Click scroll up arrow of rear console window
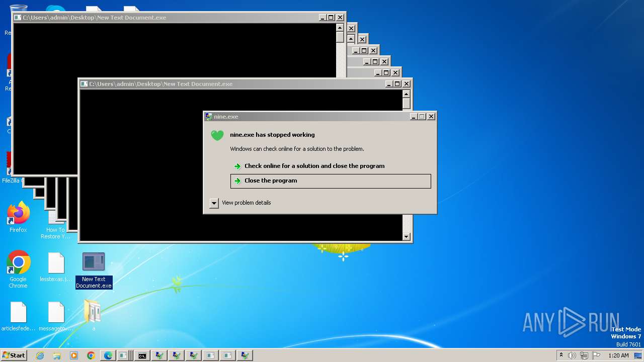Viewport: 644px width, 362px height. click(x=340, y=28)
